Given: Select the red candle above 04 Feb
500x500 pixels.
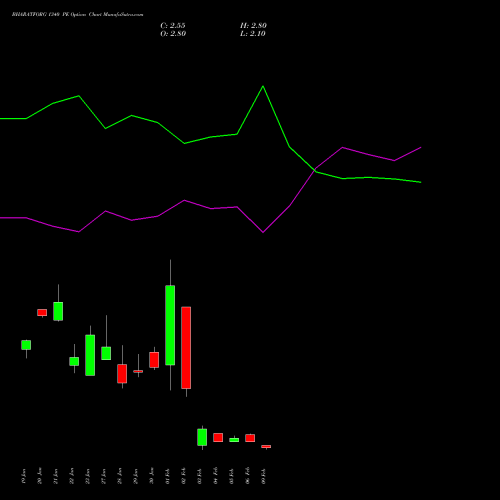Looking at the screenshot, I should tap(218, 437).
